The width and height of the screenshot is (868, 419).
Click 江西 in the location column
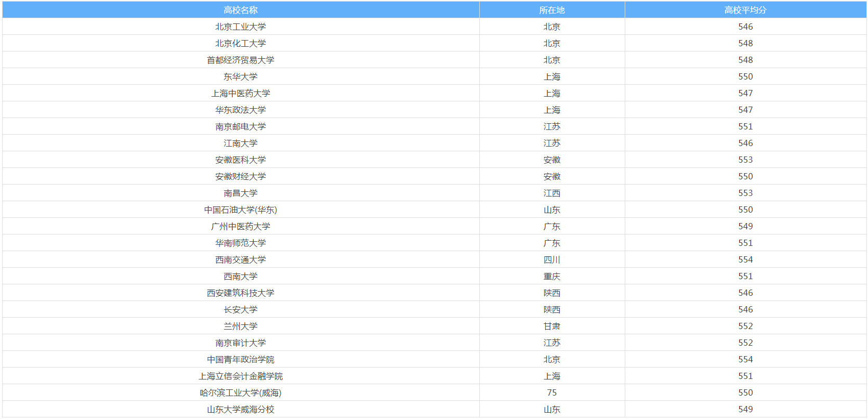[552, 193]
